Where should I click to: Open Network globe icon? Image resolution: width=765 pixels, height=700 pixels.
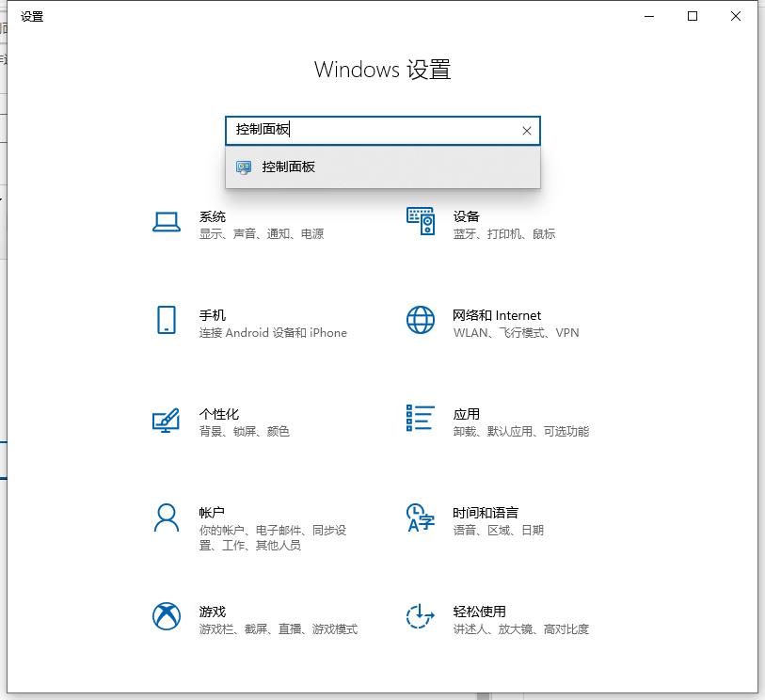coord(420,320)
